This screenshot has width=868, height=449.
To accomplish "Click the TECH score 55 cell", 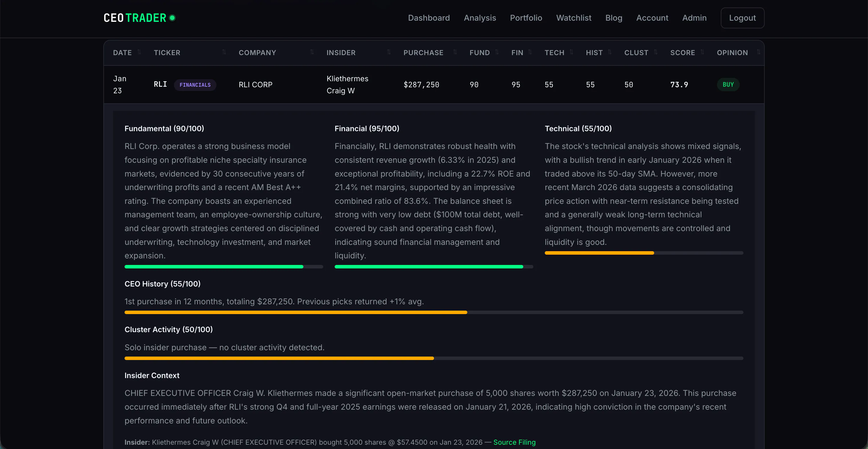I will click(x=549, y=85).
